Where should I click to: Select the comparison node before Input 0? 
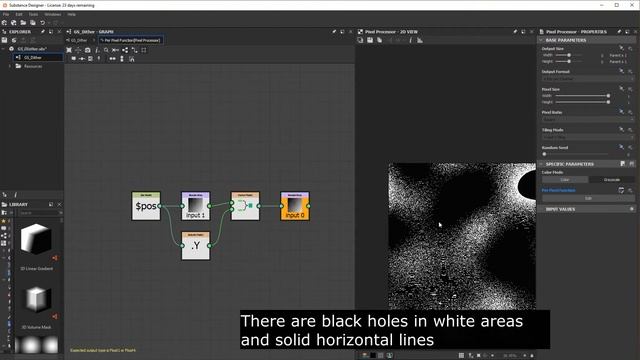(245, 206)
